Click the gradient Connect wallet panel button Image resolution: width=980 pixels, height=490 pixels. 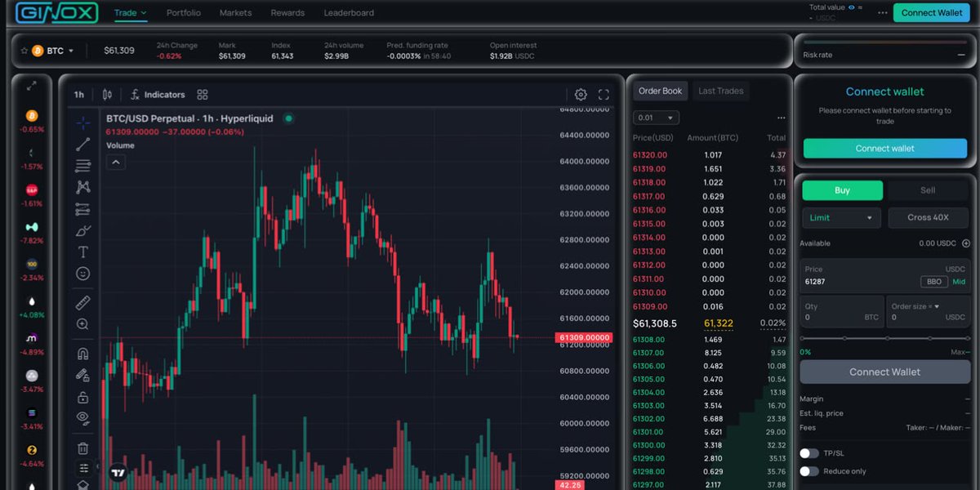885,149
